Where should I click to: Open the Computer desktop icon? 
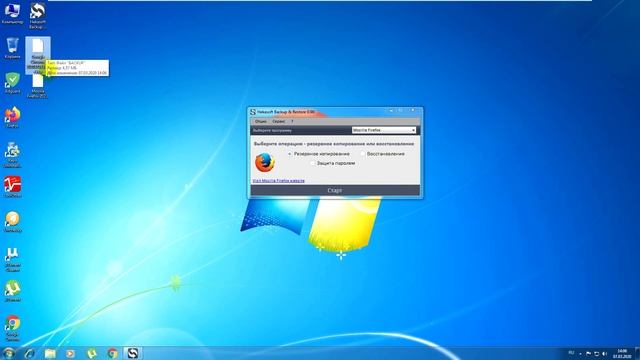(12, 13)
